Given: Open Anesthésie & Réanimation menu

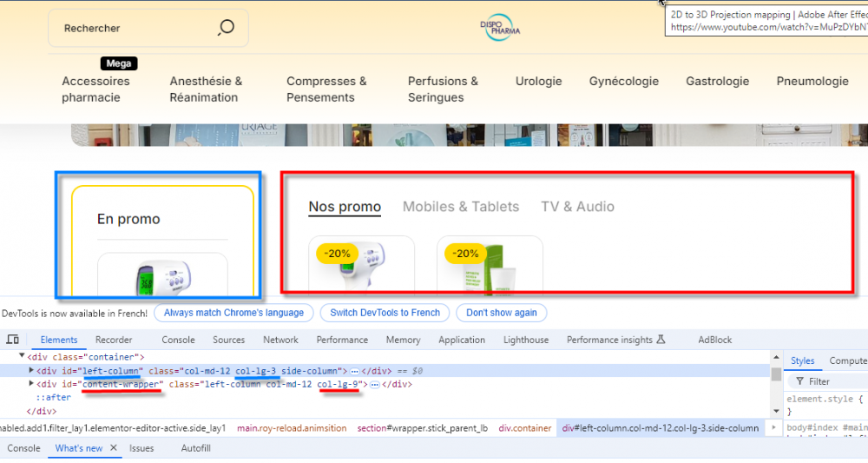Looking at the screenshot, I should 206,89.
